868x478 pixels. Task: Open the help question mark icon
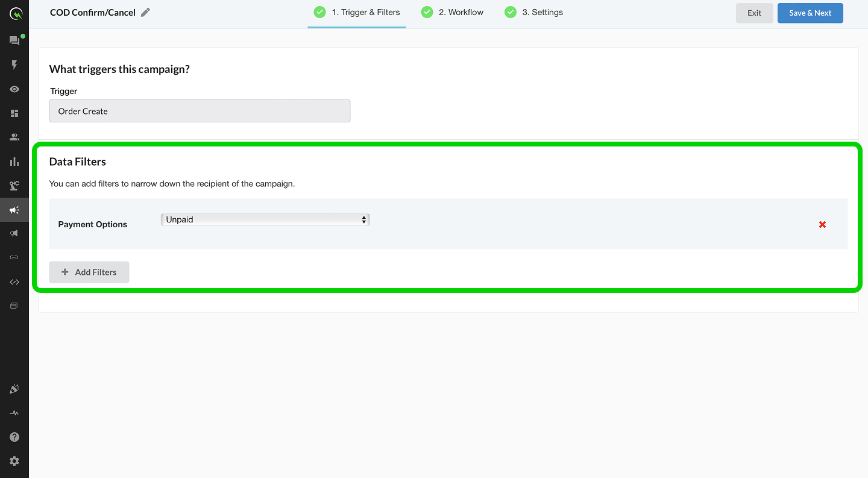pyautogui.click(x=14, y=437)
